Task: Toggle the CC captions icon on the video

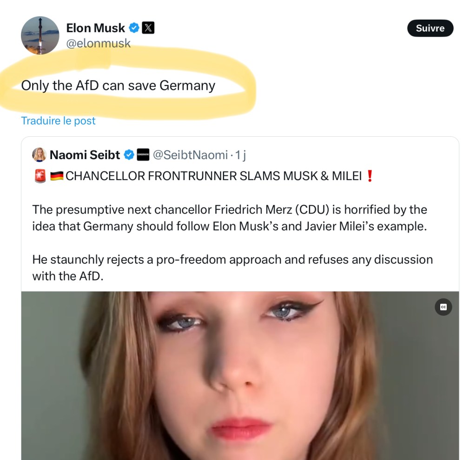Action: pos(443,307)
